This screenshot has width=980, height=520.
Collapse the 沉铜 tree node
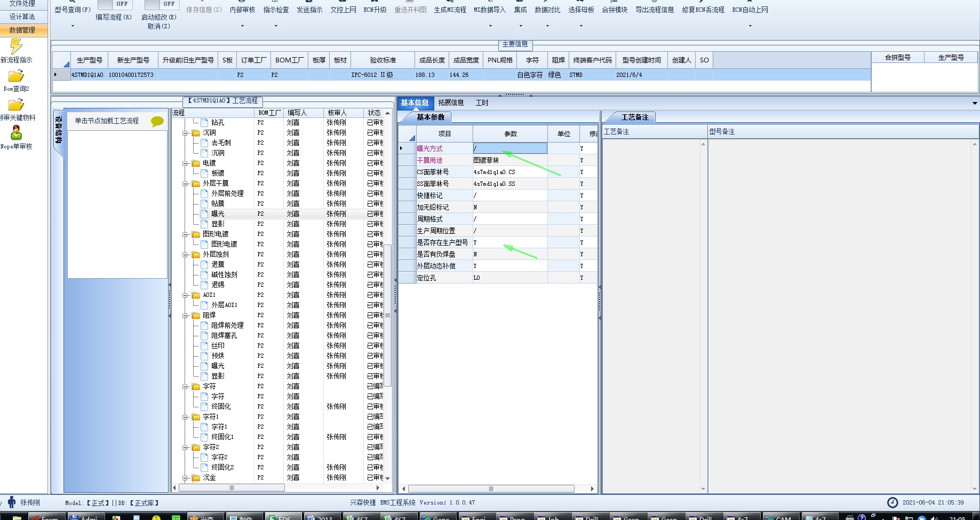tap(185, 133)
